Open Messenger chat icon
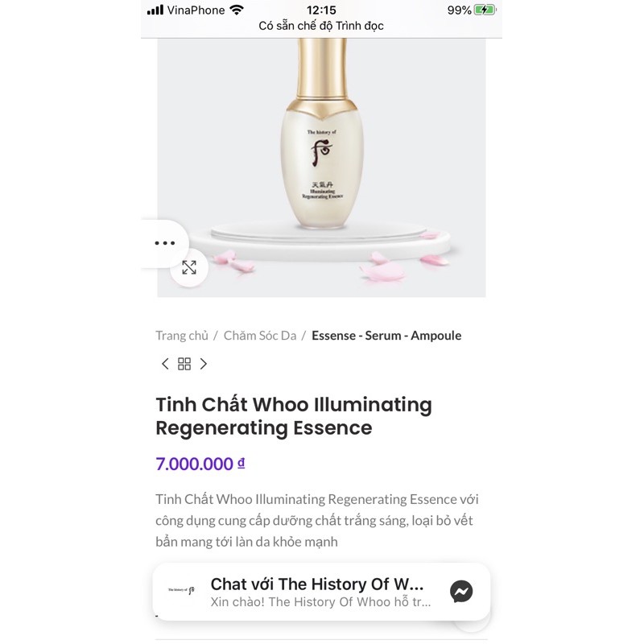The height and width of the screenshot is (644, 644). 461,592
